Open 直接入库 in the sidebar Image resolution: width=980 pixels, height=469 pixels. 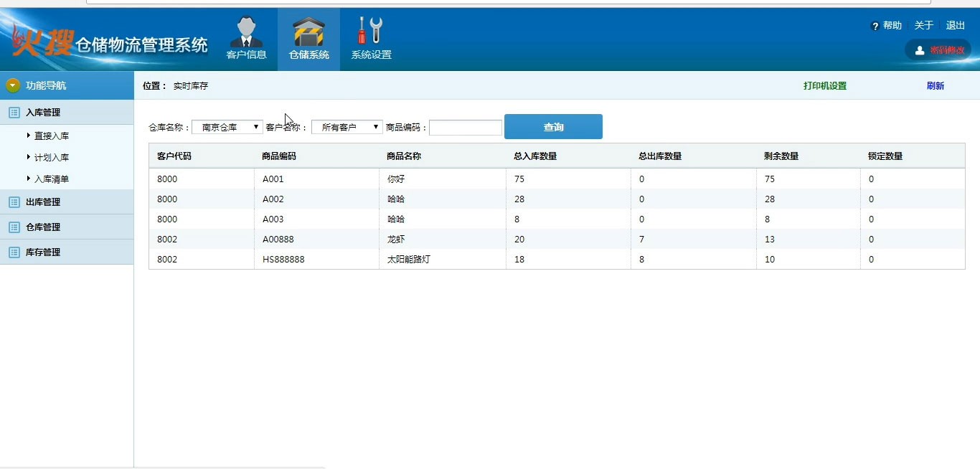coord(52,136)
